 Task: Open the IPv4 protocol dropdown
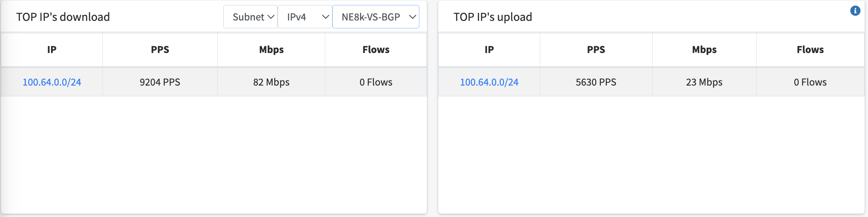[305, 17]
